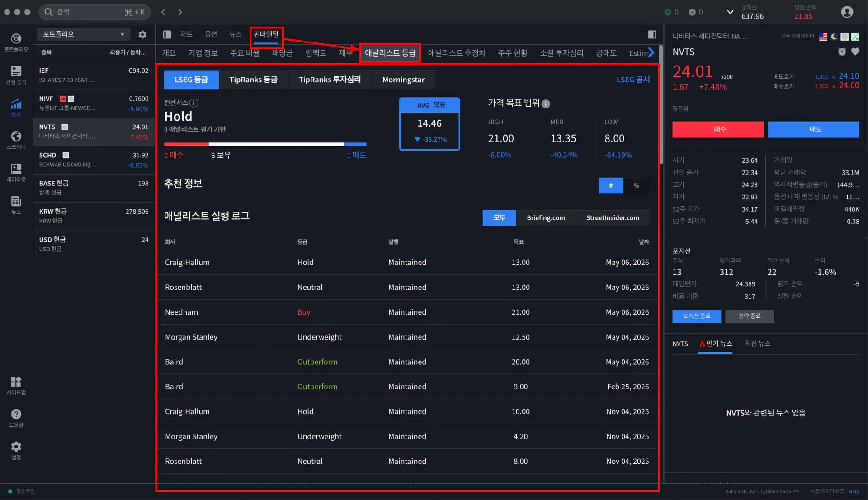The width and height of the screenshot is (868, 500).
Task: Select the 호가 quotes sidebar icon
Action: pos(16,108)
